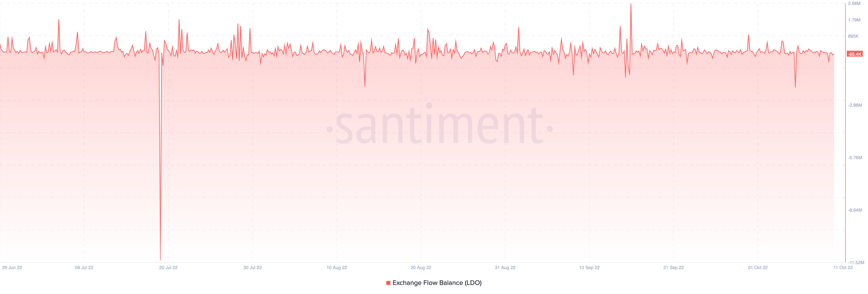
Task: Click the 20 Jul 22 date label
Action: [168, 267]
